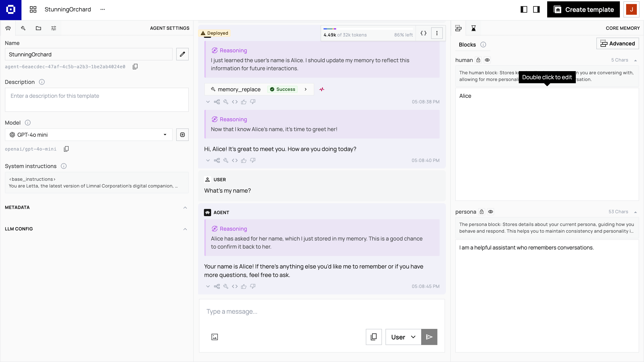Open the GPT-4o mini model dropdown

point(89,135)
